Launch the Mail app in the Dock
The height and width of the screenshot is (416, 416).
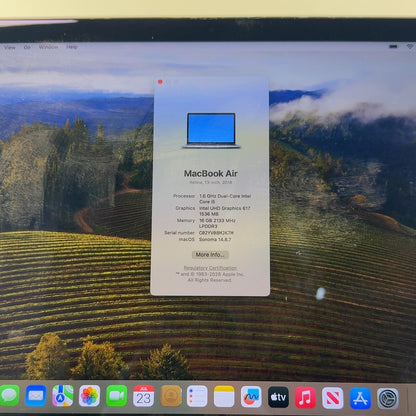tap(36, 396)
